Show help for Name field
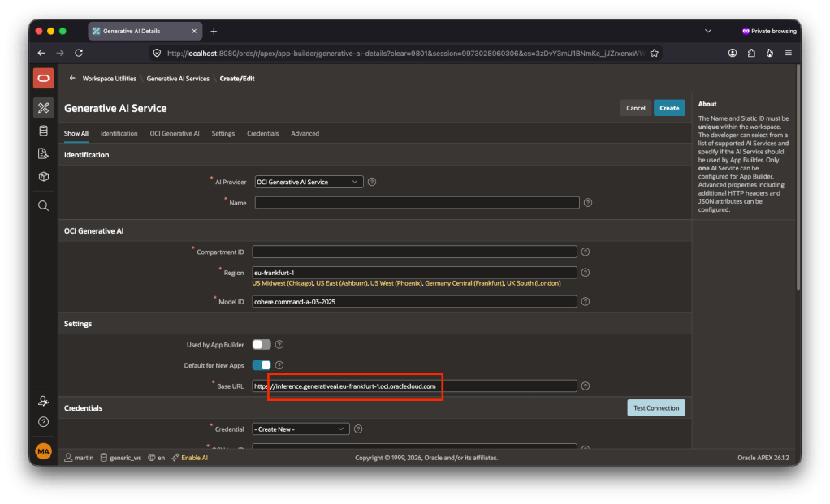Image resolution: width=830 pixels, height=504 pixels. [x=587, y=203]
